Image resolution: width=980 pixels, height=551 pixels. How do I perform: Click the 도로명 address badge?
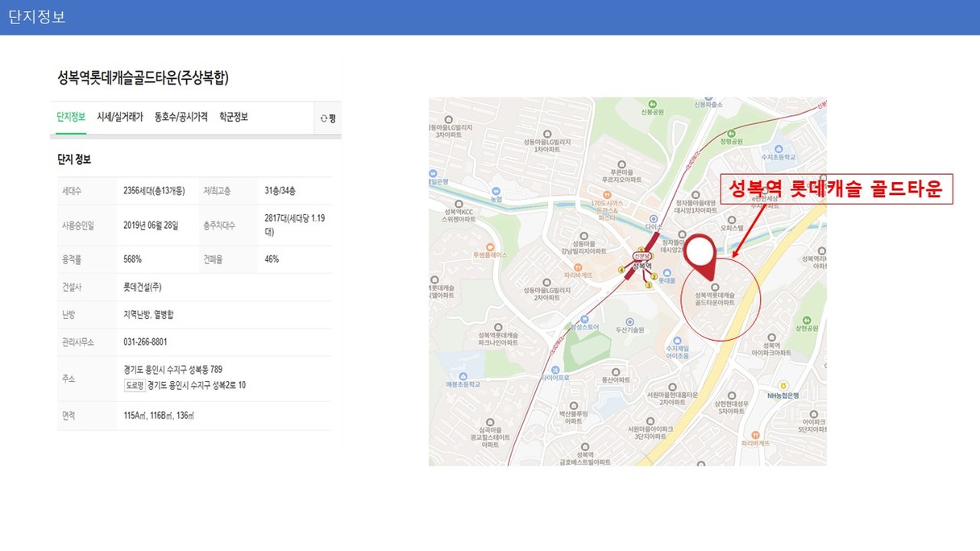134,385
